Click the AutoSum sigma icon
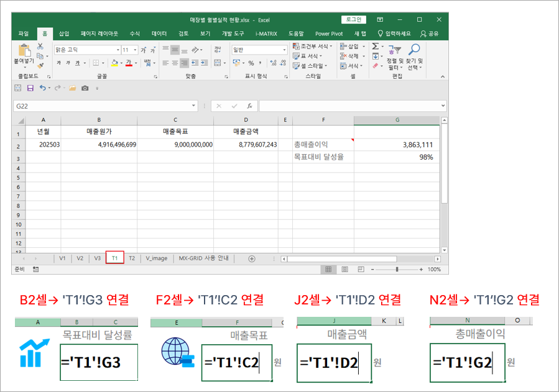559x392 pixels. tap(376, 47)
